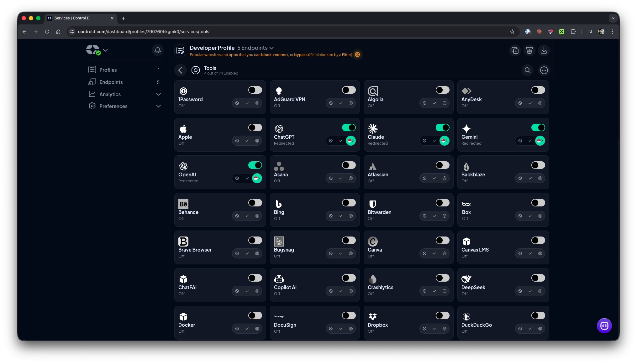This screenshot has height=364, width=637.
Task: Open the organization logo dropdown chevron
Action: (x=105, y=50)
